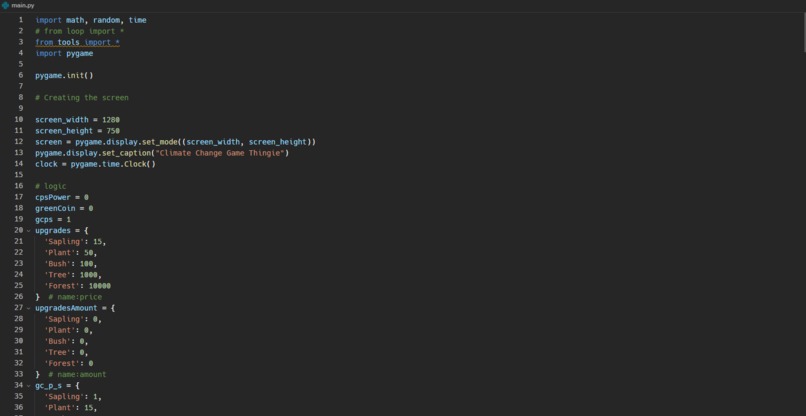Click 'screen_width = 1280' assignment
This screenshot has width=806, height=416.
pos(78,120)
